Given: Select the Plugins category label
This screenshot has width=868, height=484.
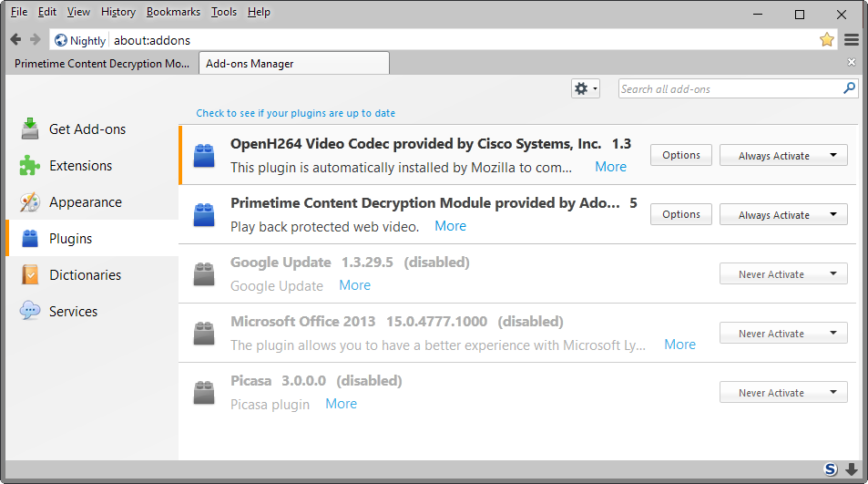Looking at the screenshot, I should tap(70, 239).
